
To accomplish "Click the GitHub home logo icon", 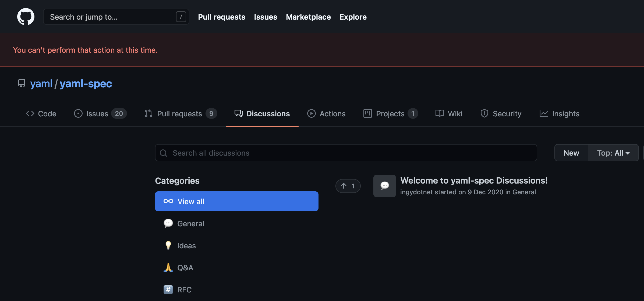I will point(26,16).
